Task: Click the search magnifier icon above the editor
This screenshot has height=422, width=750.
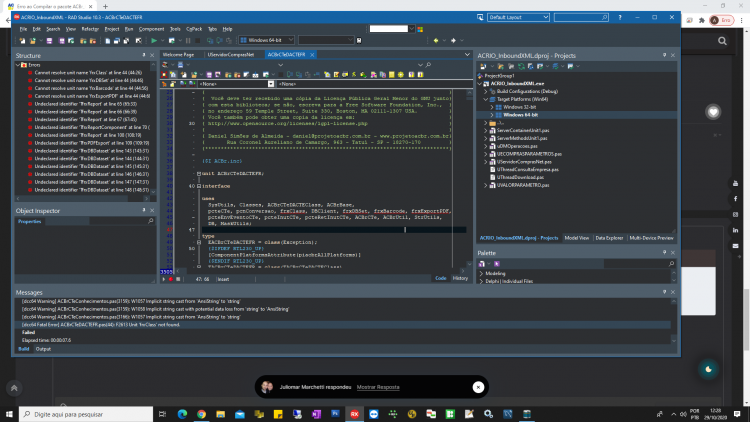Action: pos(428,65)
